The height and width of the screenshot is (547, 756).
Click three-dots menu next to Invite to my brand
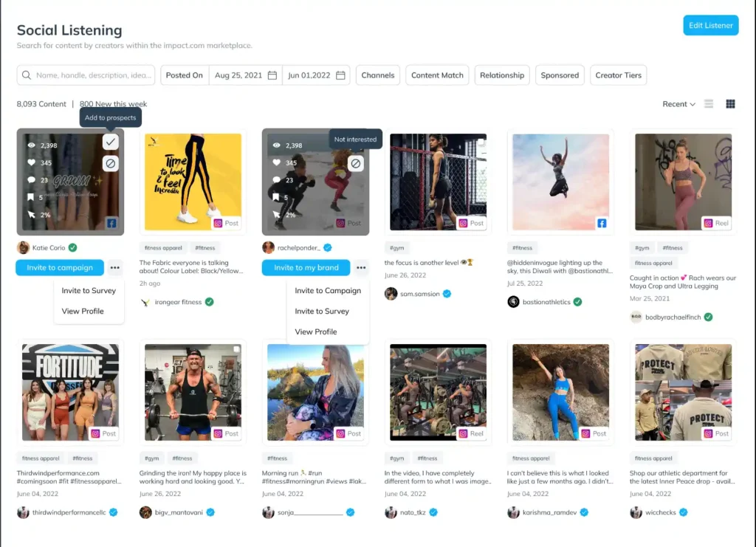[360, 268]
